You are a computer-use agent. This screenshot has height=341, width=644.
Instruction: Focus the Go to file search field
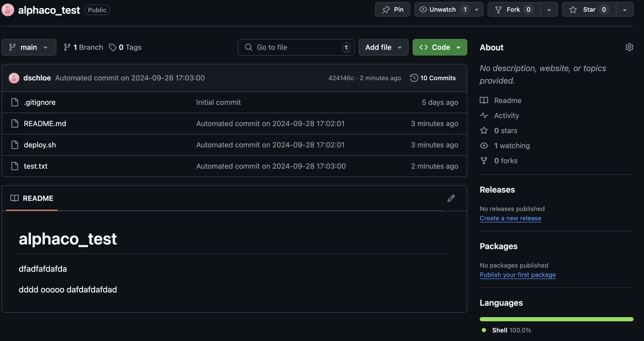pos(296,47)
